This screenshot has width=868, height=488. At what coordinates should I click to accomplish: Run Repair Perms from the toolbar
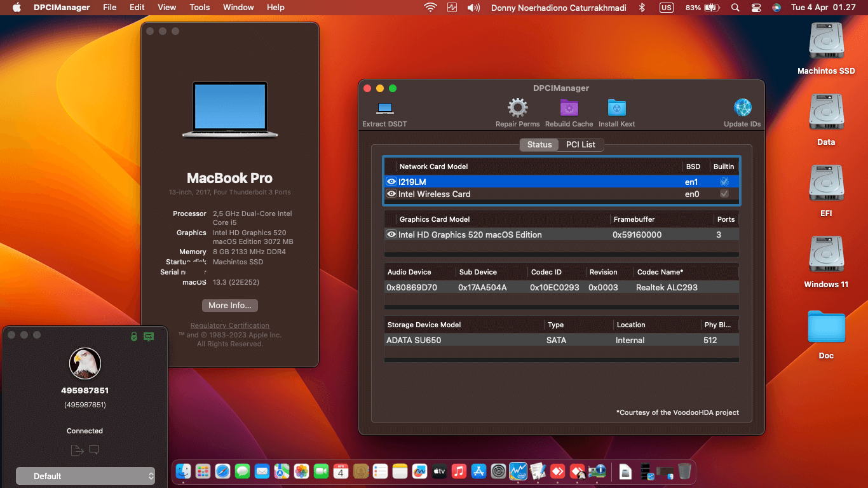click(x=517, y=108)
